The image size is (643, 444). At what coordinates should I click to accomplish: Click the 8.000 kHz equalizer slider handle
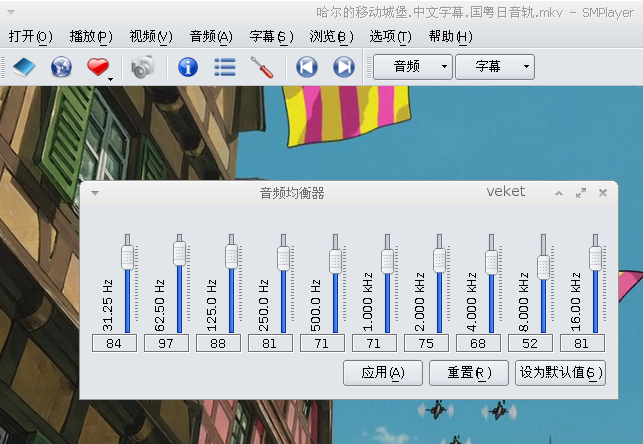pos(543,267)
